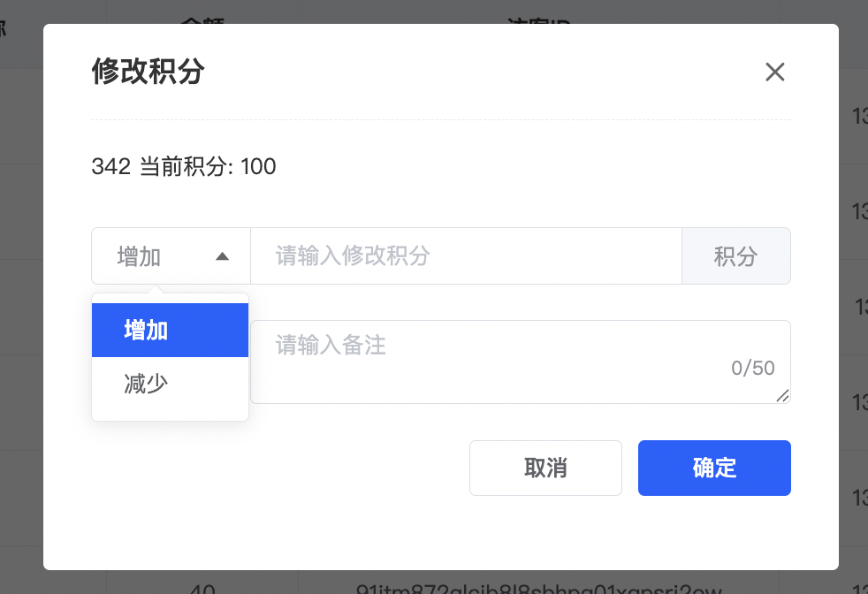This screenshot has width=868, height=594.
Task: Close the 修改积分 dialog with the X icon
Action: (774, 72)
